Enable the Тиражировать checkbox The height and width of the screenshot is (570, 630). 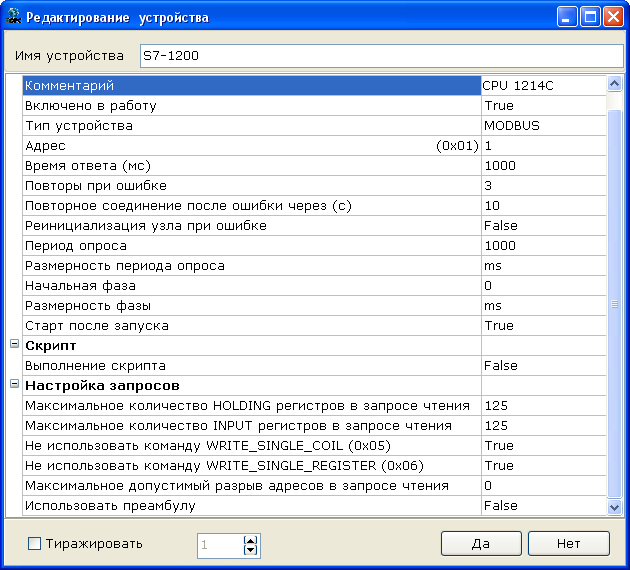pyautogui.click(x=34, y=544)
